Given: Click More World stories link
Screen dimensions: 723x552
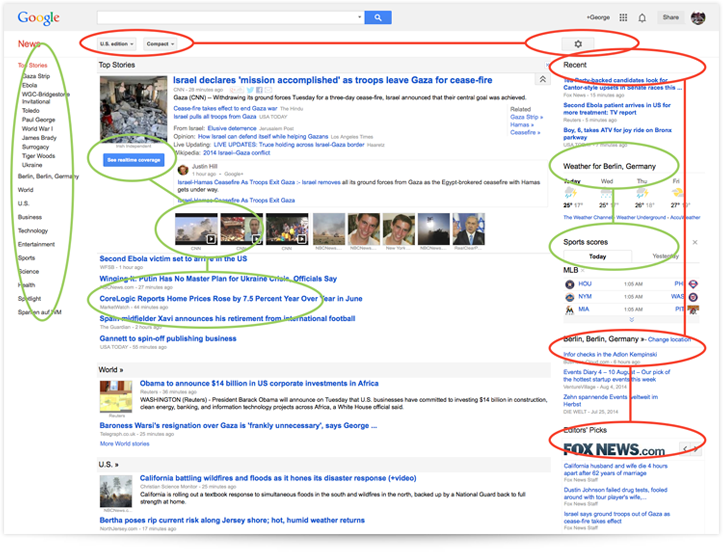Looking at the screenshot, I should pyautogui.click(x=124, y=444).
